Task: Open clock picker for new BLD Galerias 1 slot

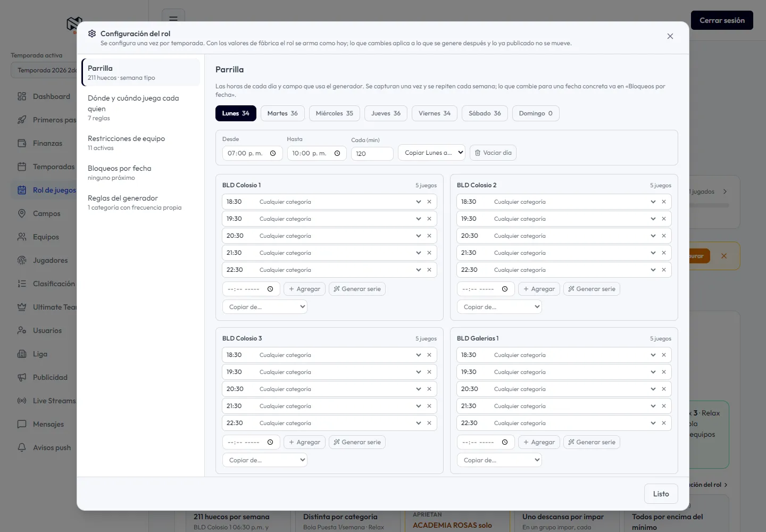Action: point(505,442)
